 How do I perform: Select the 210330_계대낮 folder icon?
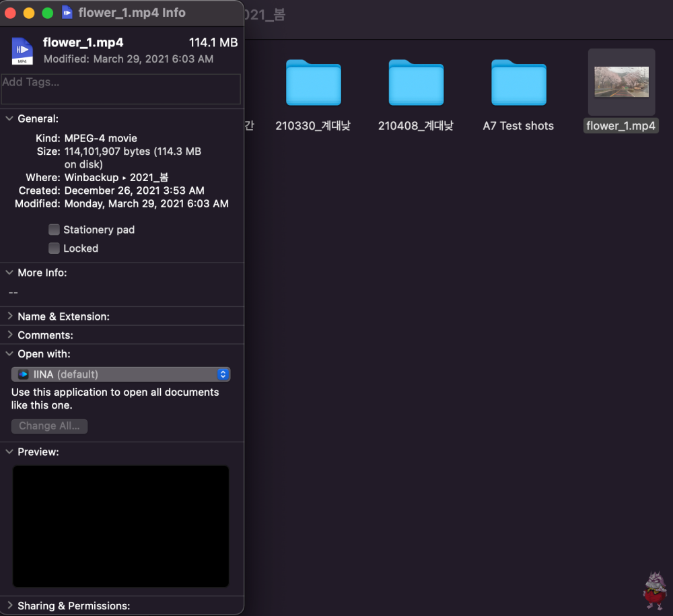[314, 82]
